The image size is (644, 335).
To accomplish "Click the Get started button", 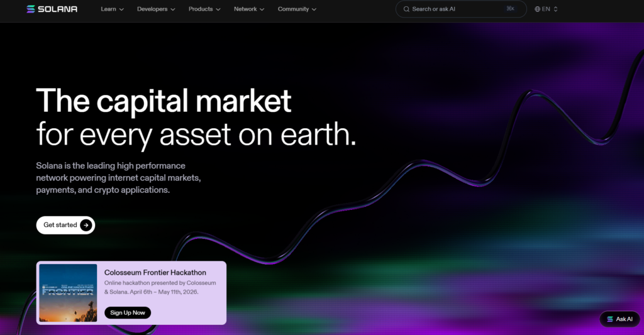I will [65, 226].
